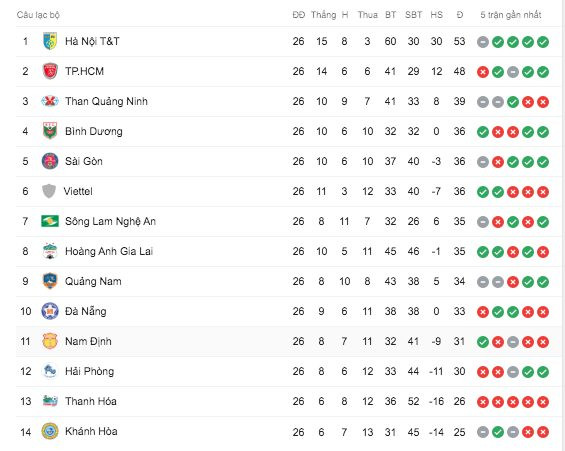565x451 pixels.
Task: Click the Sông Lam Nghệ An green logo
Action: (x=50, y=221)
